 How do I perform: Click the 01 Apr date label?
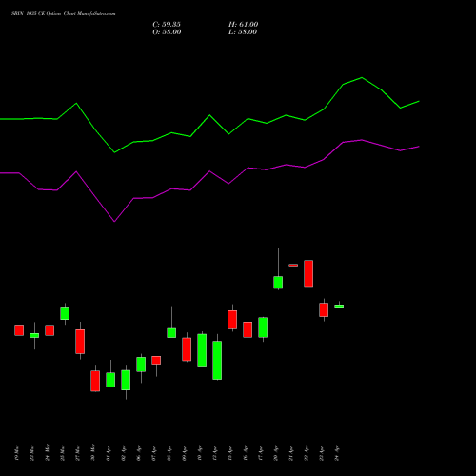point(109,453)
